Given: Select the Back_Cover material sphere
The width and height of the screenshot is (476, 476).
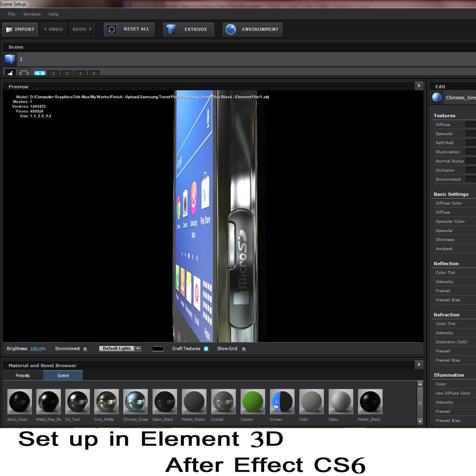Looking at the screenshot, I should point(19,402).
